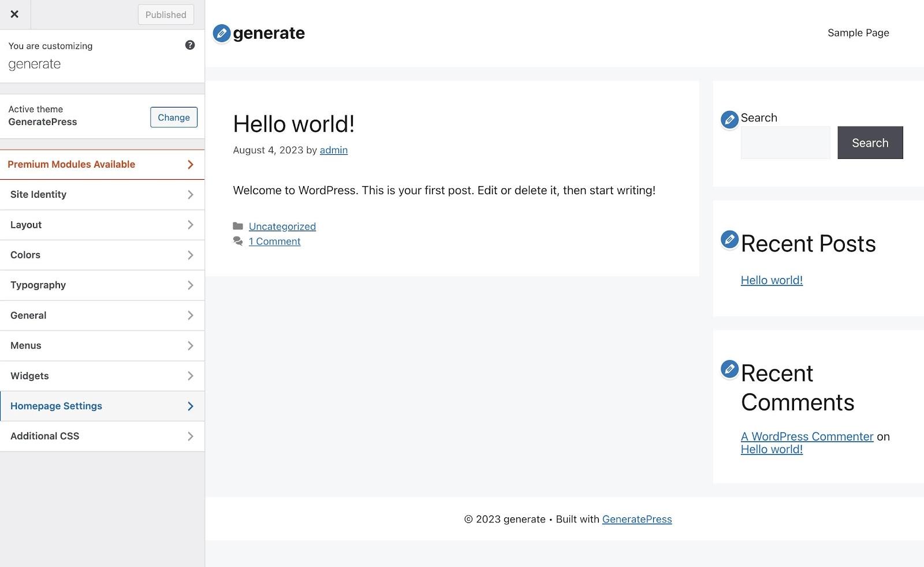Click the generate site title link
Viewport: 924px width, 567px height.
point(269,34)
